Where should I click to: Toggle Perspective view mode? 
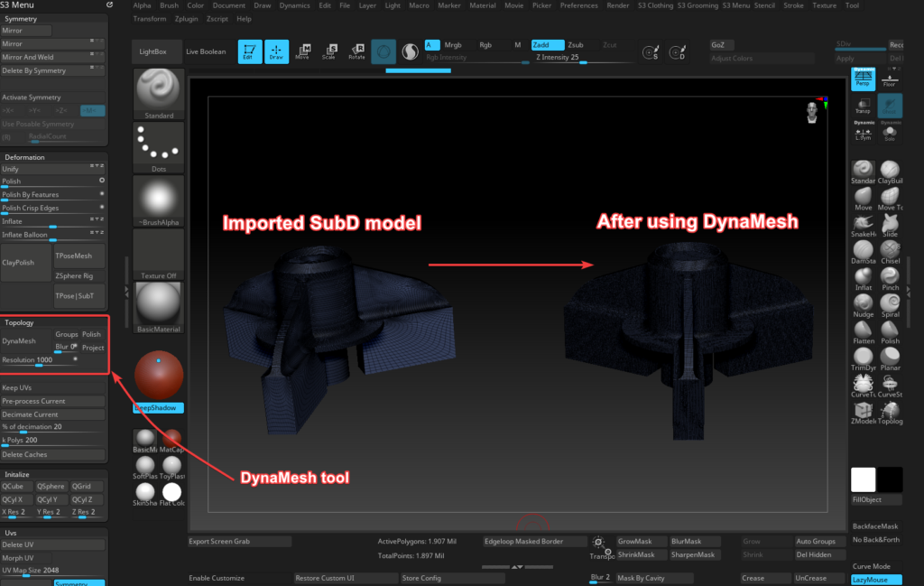863,79
